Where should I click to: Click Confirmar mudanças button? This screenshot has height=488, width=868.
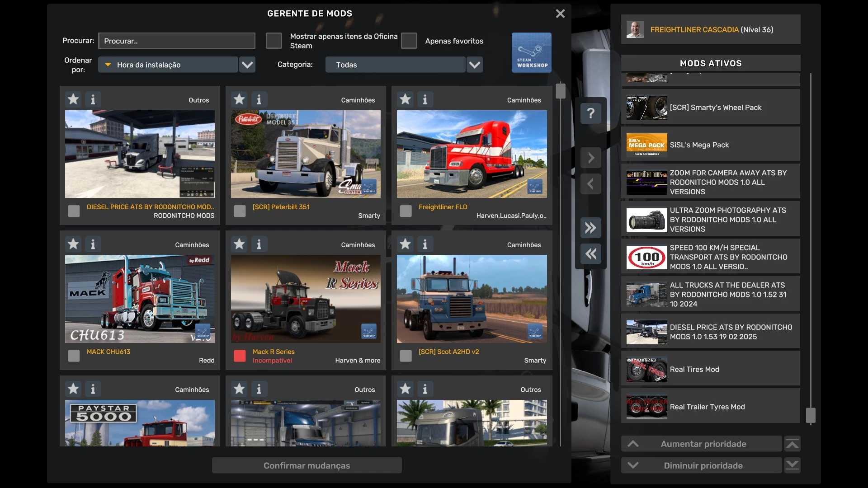[x=307, y=465]
